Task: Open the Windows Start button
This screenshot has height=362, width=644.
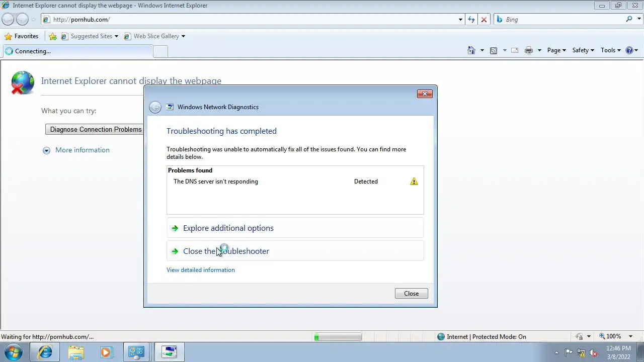Action: click(x=14, y=352)
